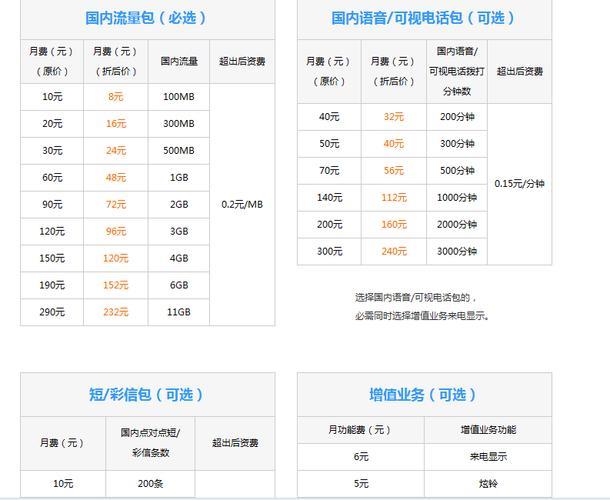This screenshot has width=610, height=500.
Task: Select the 1GB data allowance cell
Action: coord(178,177)
